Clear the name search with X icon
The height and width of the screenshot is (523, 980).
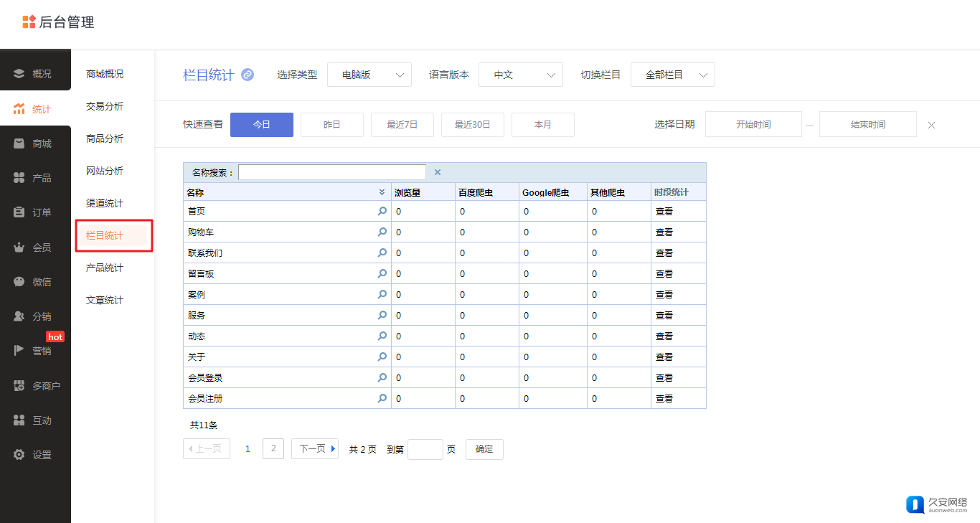(x=438, y=172)
